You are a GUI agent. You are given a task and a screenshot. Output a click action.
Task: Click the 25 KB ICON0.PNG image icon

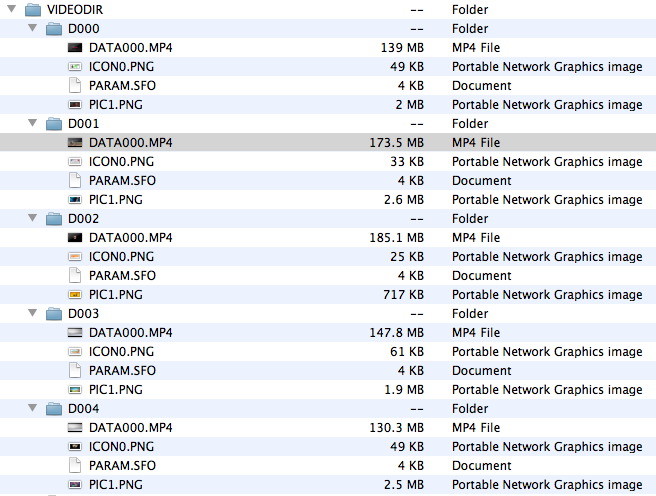coord(75,256)
